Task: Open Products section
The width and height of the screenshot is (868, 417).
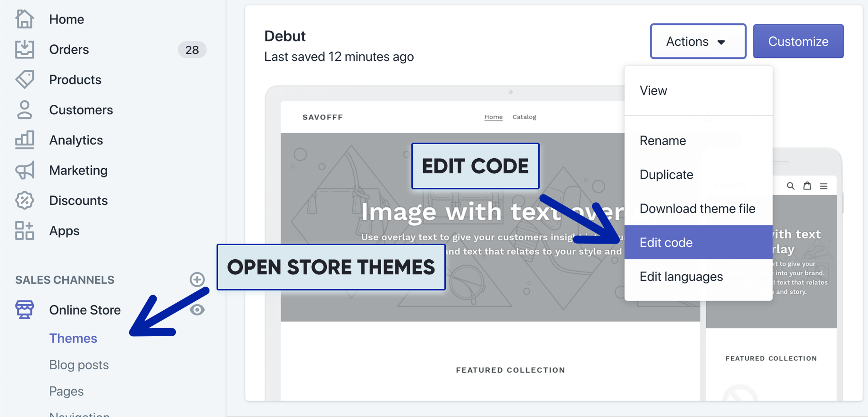Action: pos(75,80)
